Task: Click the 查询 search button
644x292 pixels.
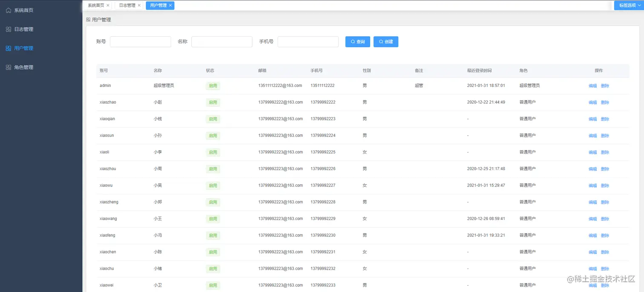Action: click(358, 42)
